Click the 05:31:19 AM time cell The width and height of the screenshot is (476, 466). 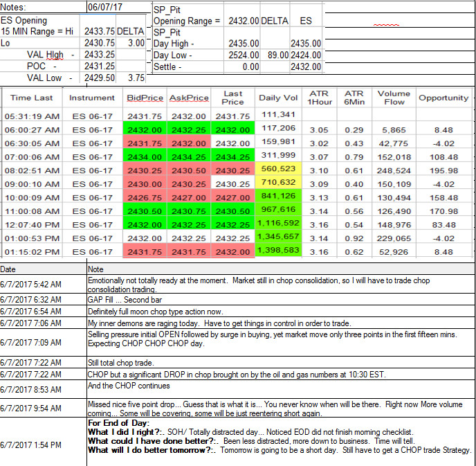click(32, 116)
